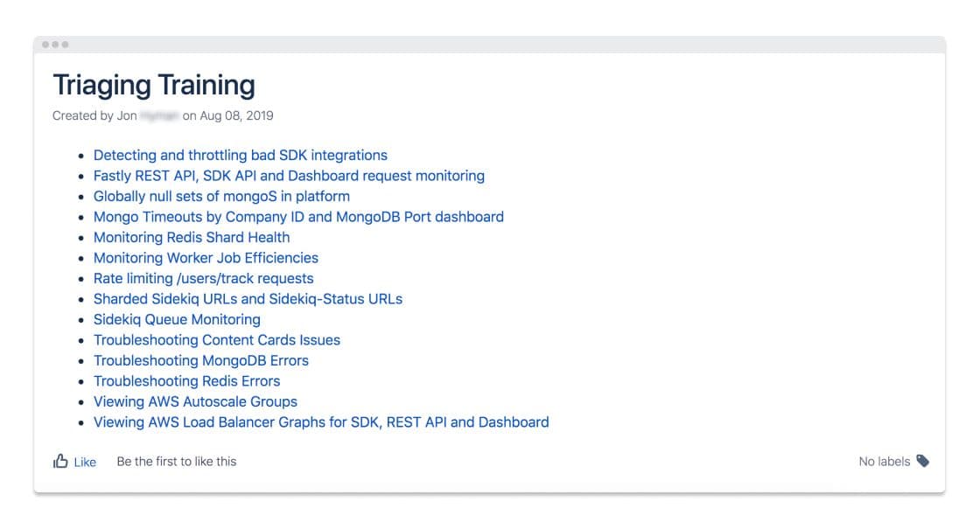View the AWS Autoscale Groups page
The height and width of the screenshot is (529, 980).
pyautogui.click(x=195, y=401)
